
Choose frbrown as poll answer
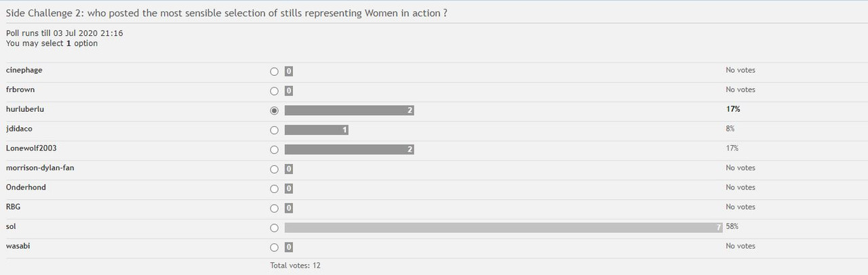[x=274, y=91]
